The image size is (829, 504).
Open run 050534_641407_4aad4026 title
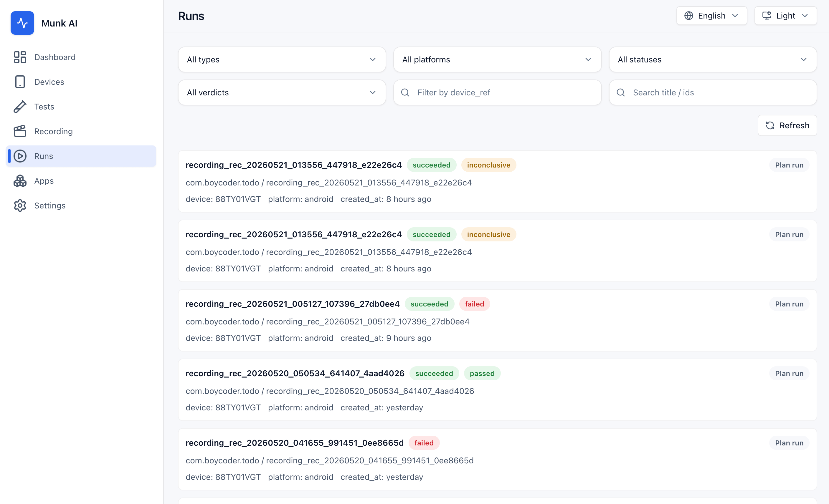(295, 373)
